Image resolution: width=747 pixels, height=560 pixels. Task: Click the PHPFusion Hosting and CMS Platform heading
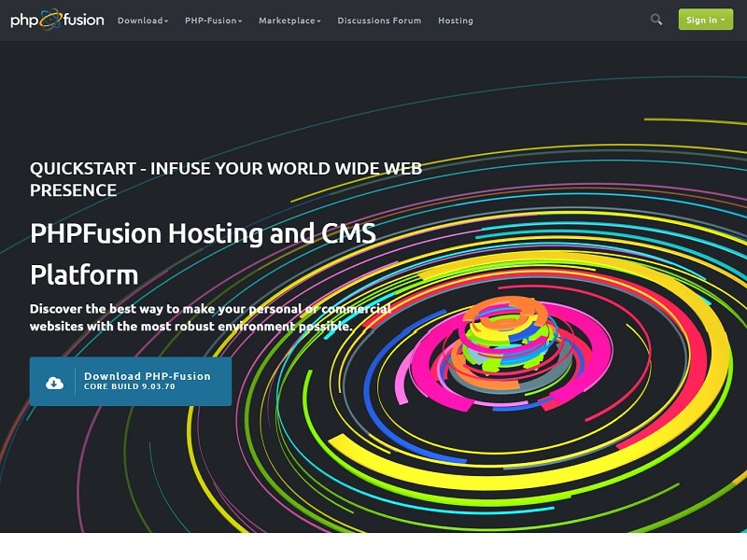click(203, 254)
